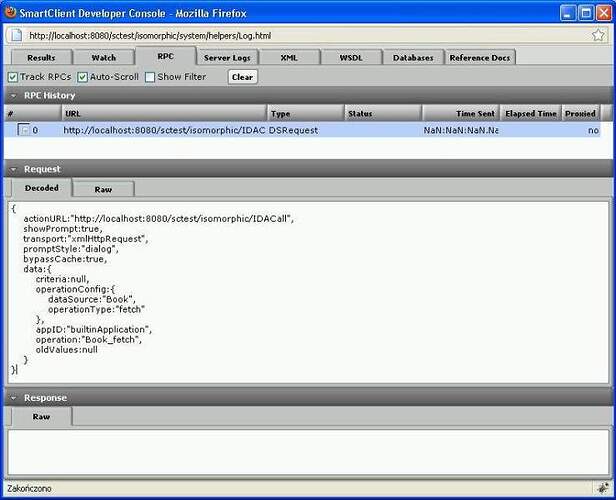Select the IDAC URL cell in row 0
The image size is (616, 500).
pos(164,130)
